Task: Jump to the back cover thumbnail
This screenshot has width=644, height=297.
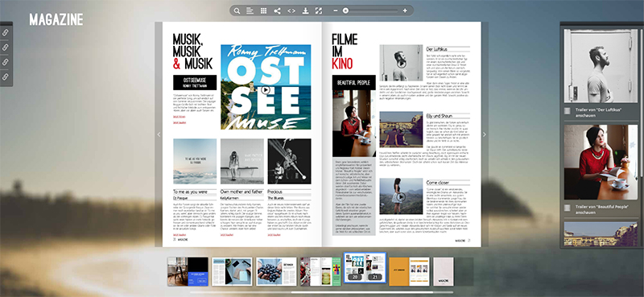Action: point(444,271)
